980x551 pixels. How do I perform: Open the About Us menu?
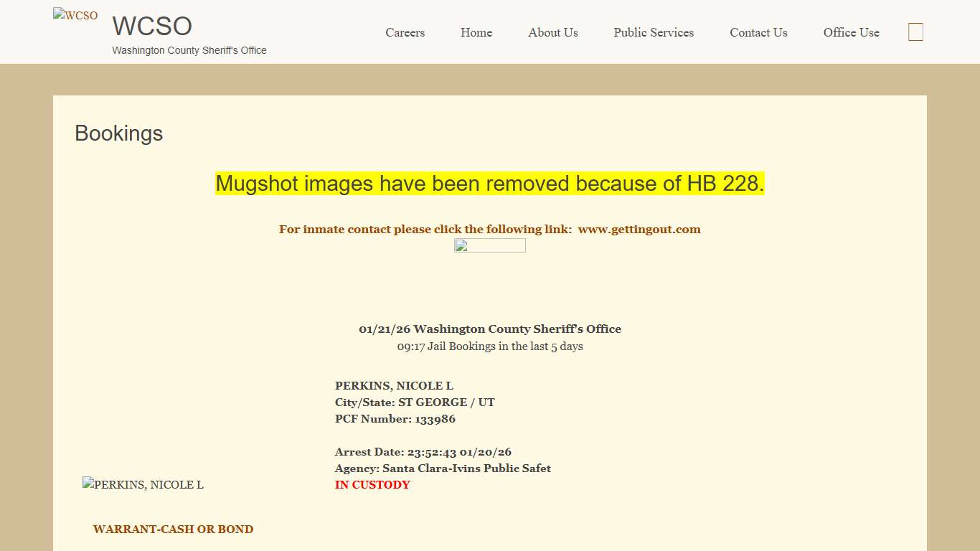tap(552, 32)
